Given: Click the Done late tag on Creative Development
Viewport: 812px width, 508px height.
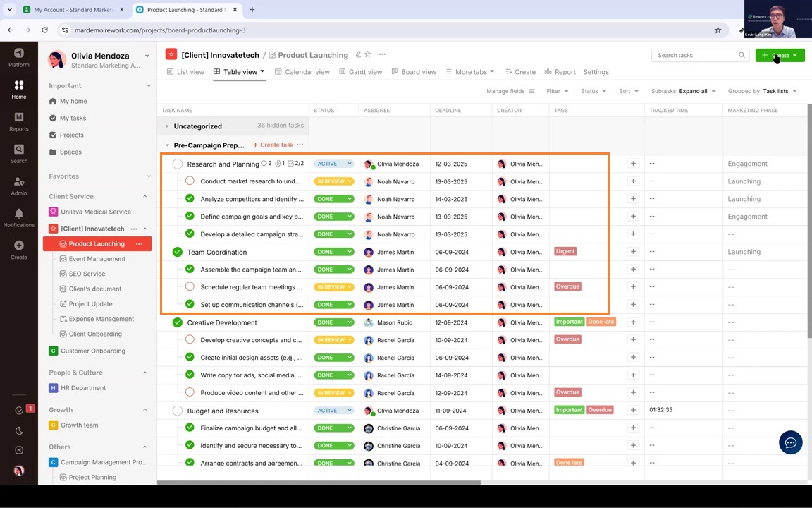Looking at the screenshot, I should point(601,322).
